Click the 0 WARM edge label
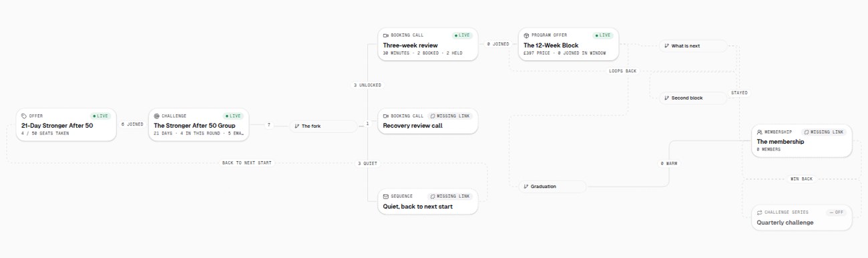 (x=668, y=163)
